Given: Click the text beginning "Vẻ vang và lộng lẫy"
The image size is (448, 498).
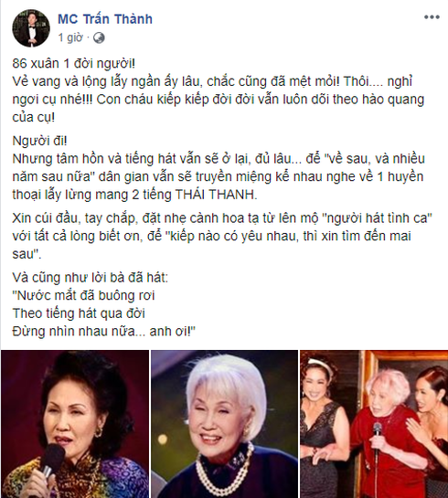Looking at the screenshot, I should [219, 99].
